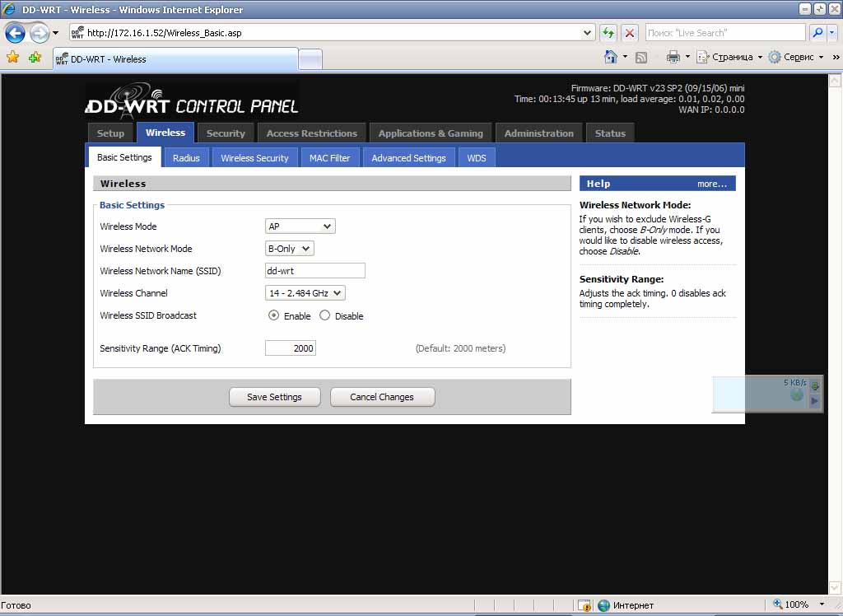This screenshot has width=843, height=616.
Task: Click the RSS feeds icon
Action: (x=640, y=57)
